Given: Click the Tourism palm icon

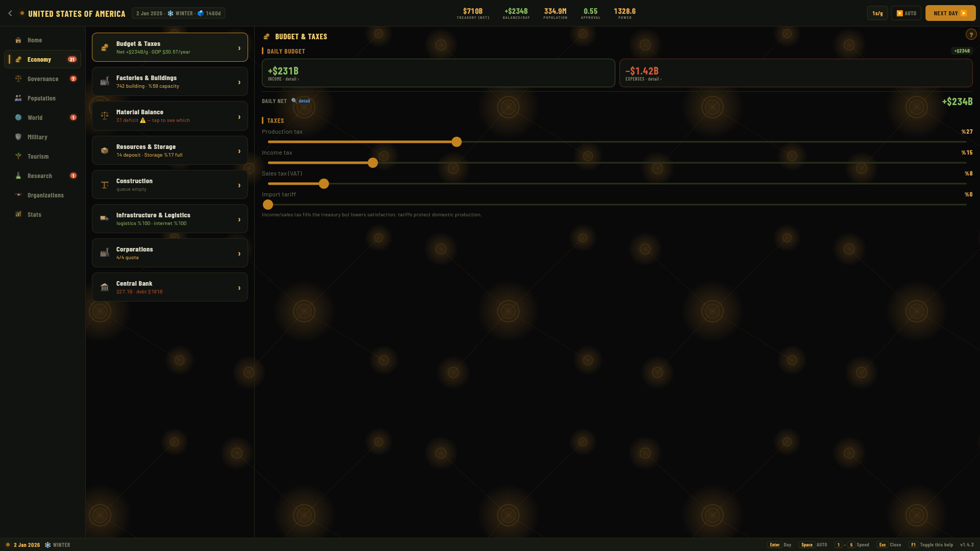Looking at the screenshot, I should click(x=18, y=157).
